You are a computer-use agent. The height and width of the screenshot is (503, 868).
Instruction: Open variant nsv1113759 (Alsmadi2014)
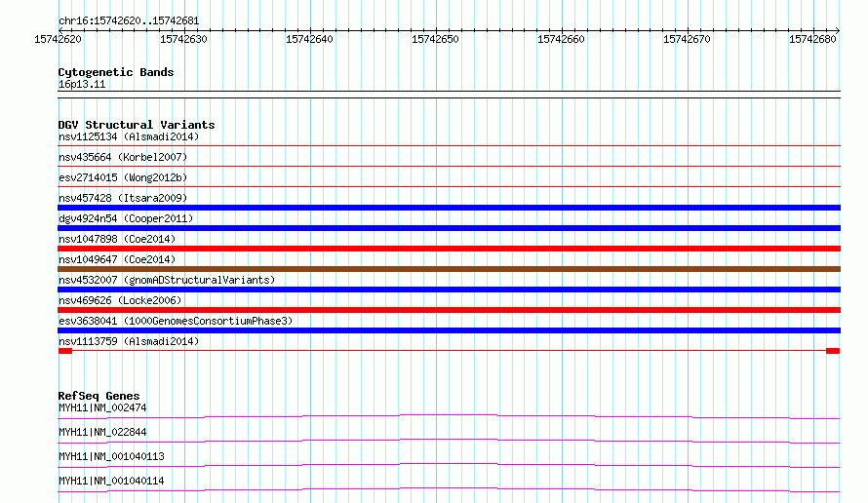tap(129, 341)
